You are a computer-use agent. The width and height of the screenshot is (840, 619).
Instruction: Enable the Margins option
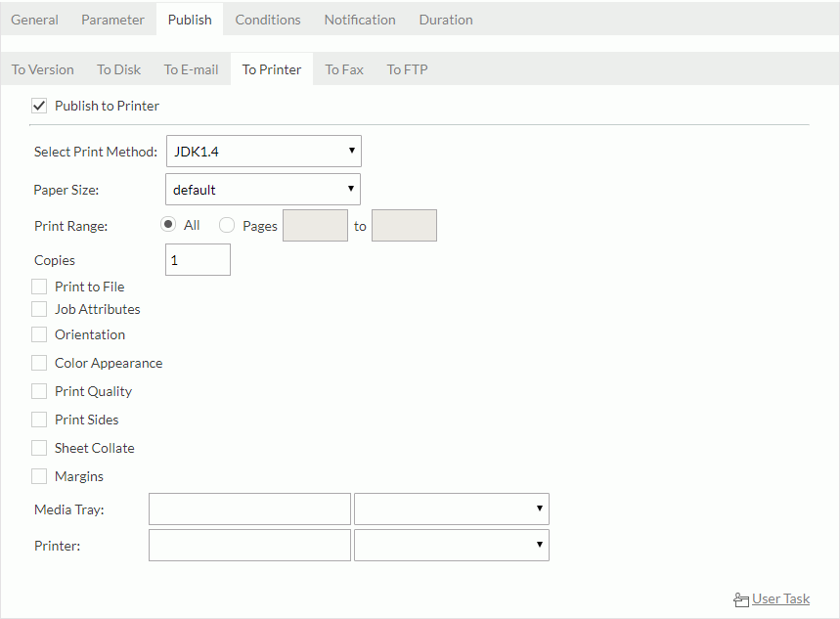pos(39,476)
